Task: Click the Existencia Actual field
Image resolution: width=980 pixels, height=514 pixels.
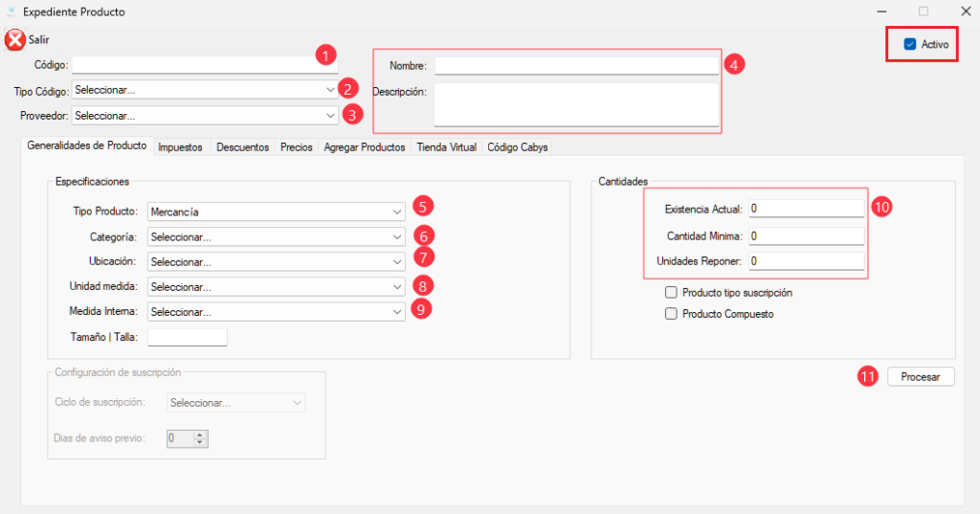Action: (x=806, y=209)
